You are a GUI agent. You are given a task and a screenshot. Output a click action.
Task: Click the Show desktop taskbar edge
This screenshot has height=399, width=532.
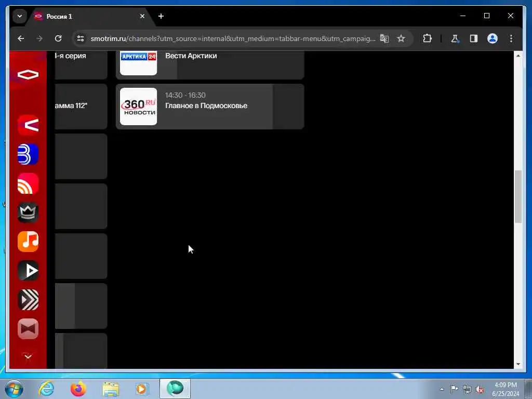528,389
